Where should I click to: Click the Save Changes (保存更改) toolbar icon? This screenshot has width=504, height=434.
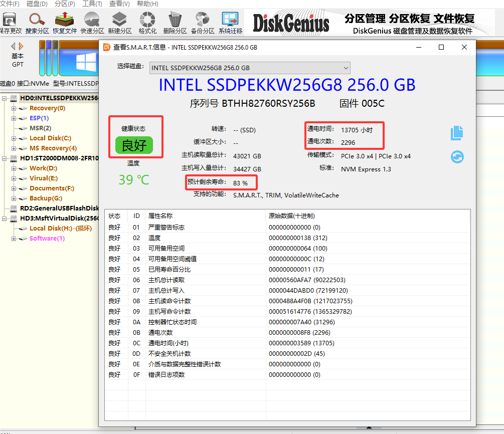(10, 23)
